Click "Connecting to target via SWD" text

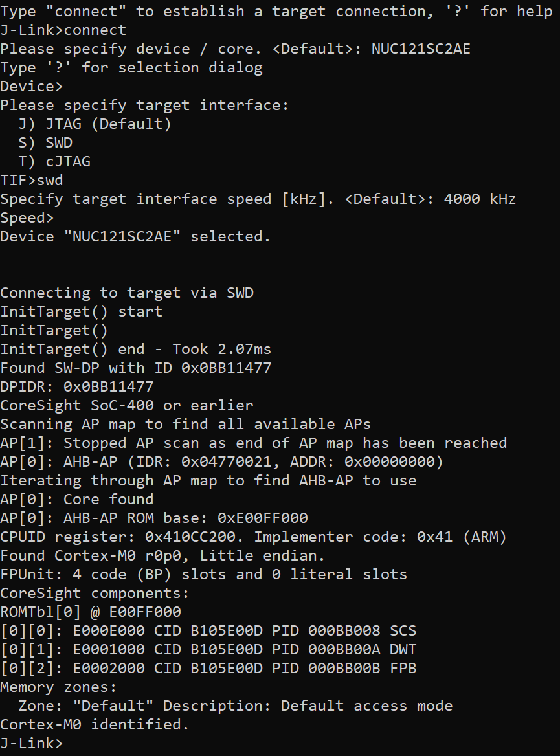pyautogui.click(x=127, y=293)
